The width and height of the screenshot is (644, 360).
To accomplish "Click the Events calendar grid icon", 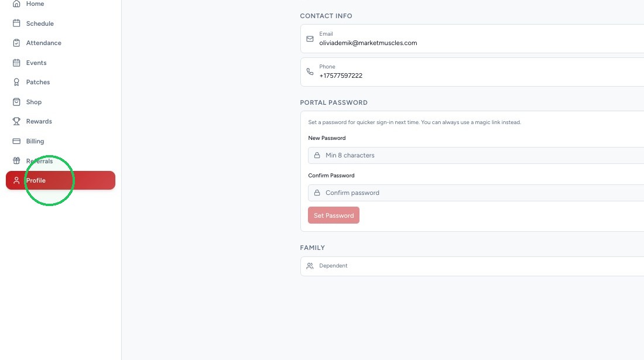I will click(x=16, y=63).
